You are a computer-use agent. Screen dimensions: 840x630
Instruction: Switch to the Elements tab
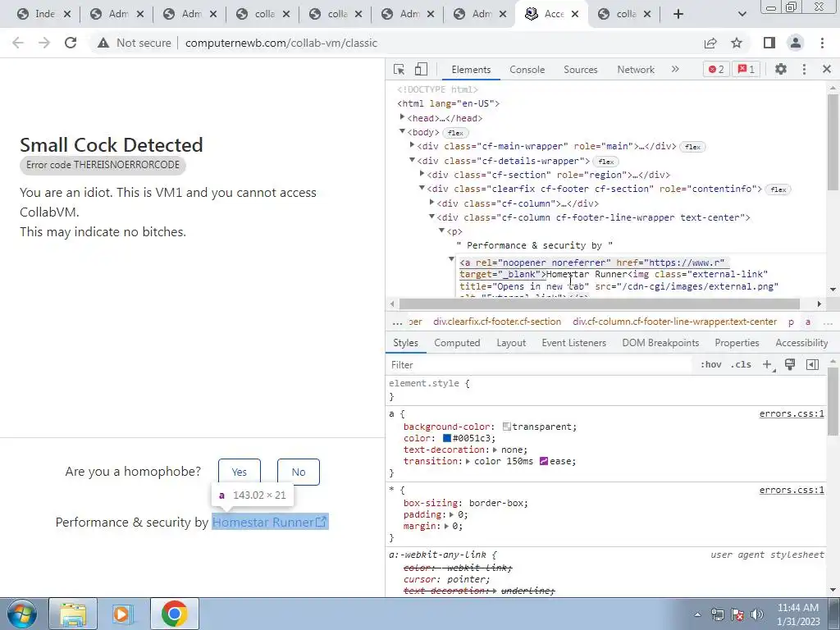470,70
